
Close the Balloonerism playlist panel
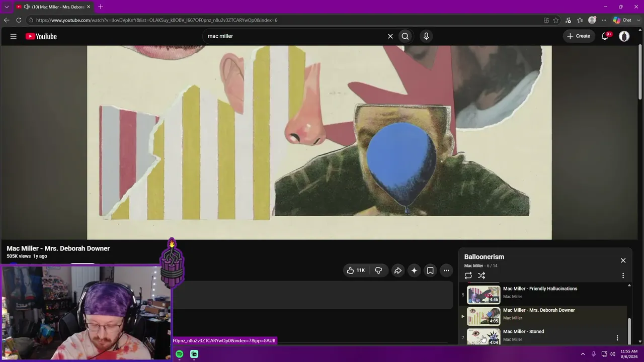[x=623, y=260]
